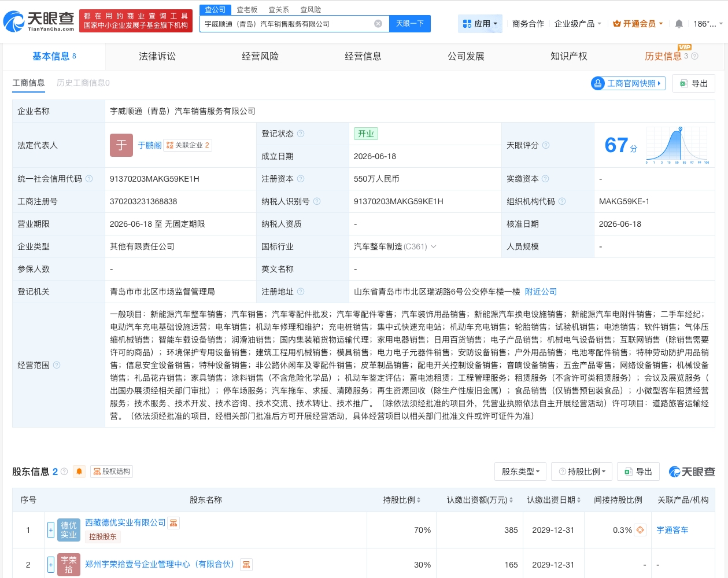This screenshot has height=578, width=728.
Task: Click the help icon next to 经营范围
Action: coord(57,365)
